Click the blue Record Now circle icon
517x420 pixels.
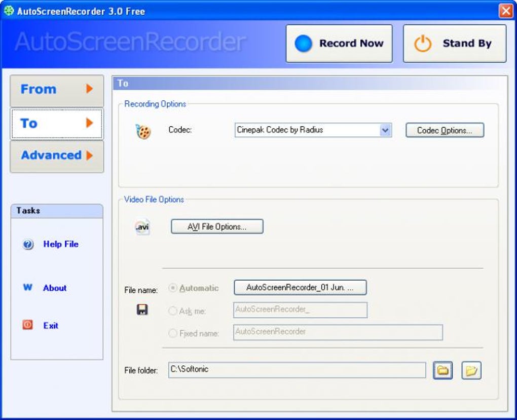pos(303,44)
